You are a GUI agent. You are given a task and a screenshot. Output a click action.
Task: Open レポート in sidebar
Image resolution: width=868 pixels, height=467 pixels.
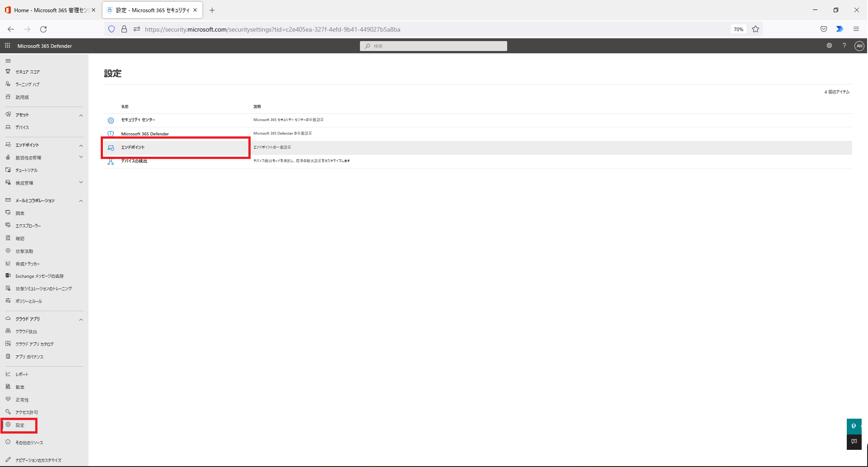[22, 374]
